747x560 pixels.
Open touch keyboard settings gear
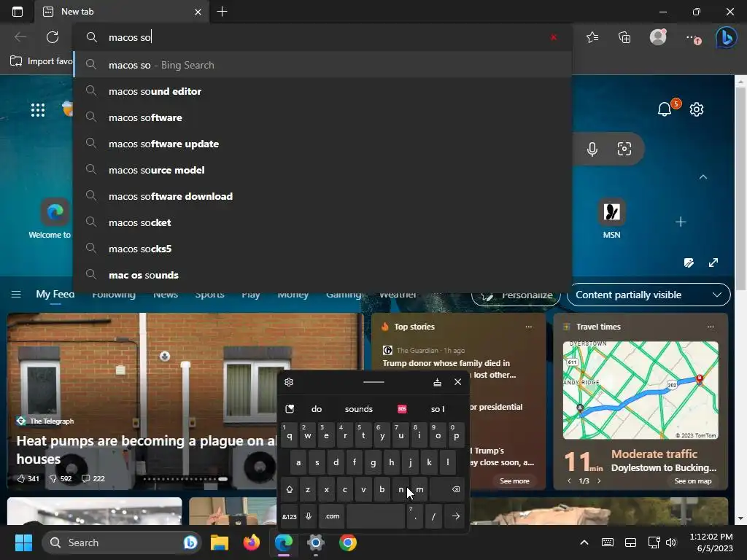289,382
